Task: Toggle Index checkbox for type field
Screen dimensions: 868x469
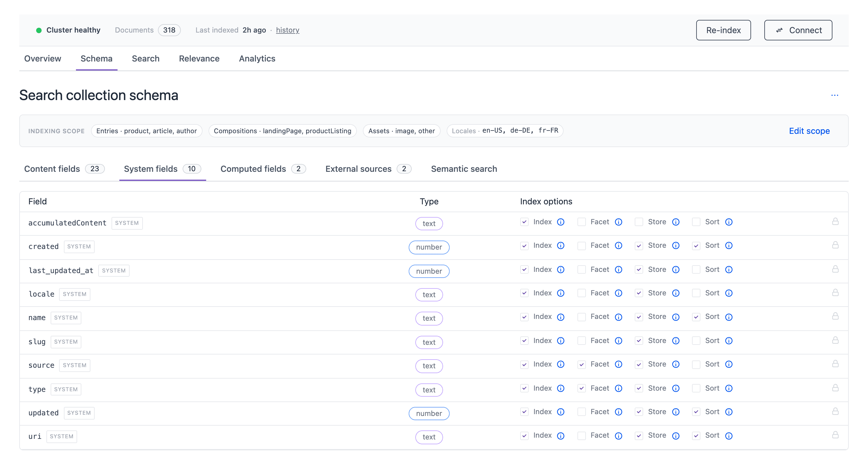Action: (x=524, y=389)
